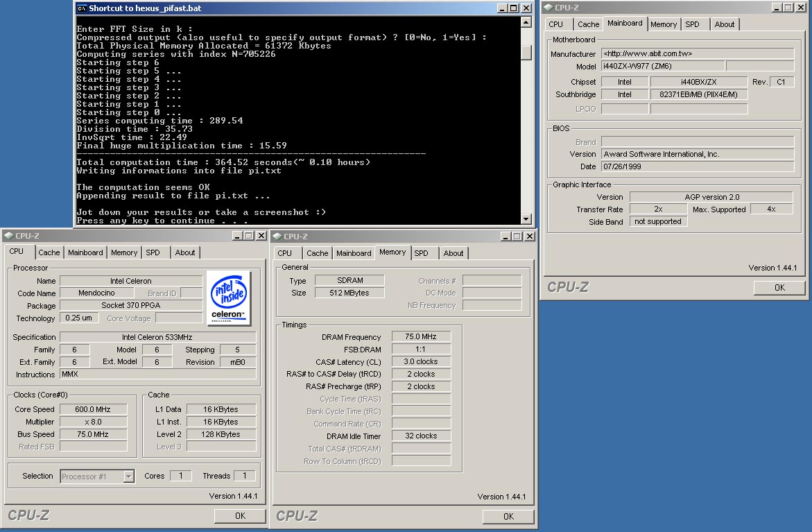This screenshot has height=532, width=812.
Task: Close the CPU-Z Mainboard tab window
Action: pyautogui.click(x=801, y=7)
